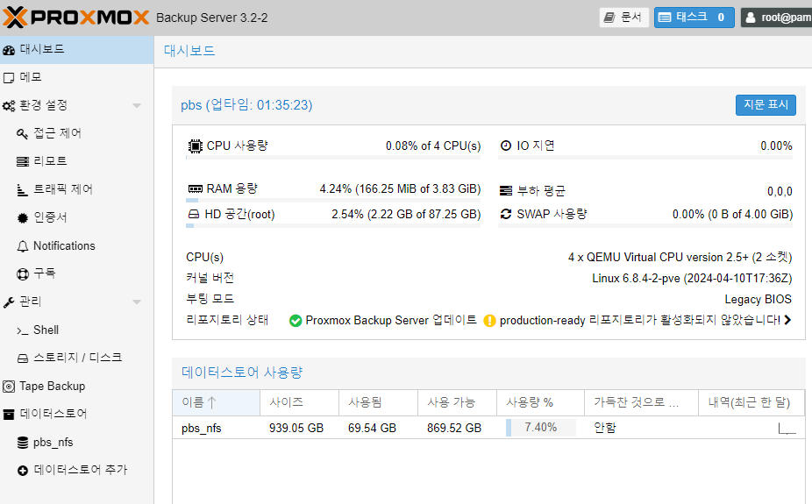
Task: Click the server icon beside 리모트
Action: click(x=22, y=162)
